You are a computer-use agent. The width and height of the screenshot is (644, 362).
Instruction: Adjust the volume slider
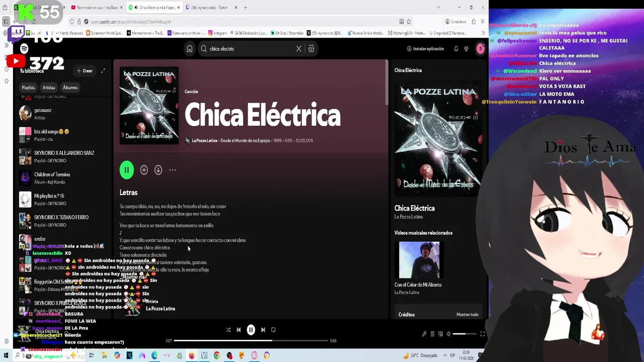pyautogui.click(x=464, y=334)
